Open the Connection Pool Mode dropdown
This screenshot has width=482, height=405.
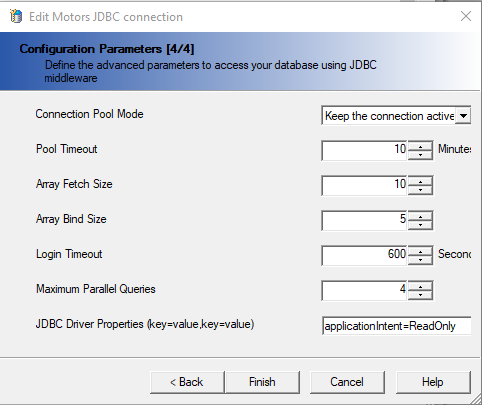(x=463, y=116)
